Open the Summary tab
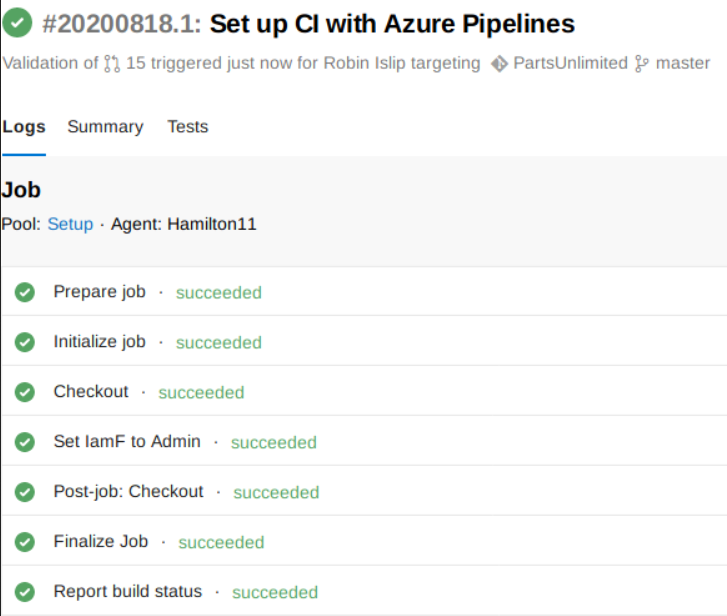 pos(105,127)
